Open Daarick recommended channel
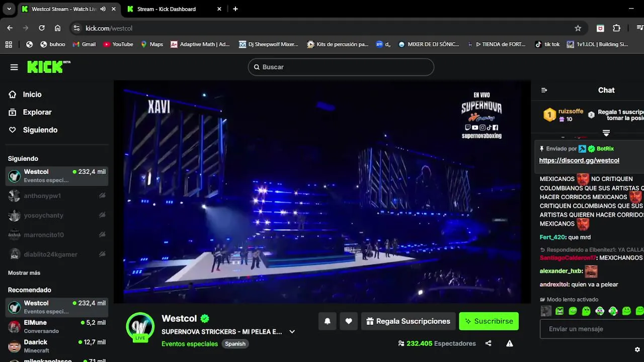644x362 pixels. [x=57, y=346]
